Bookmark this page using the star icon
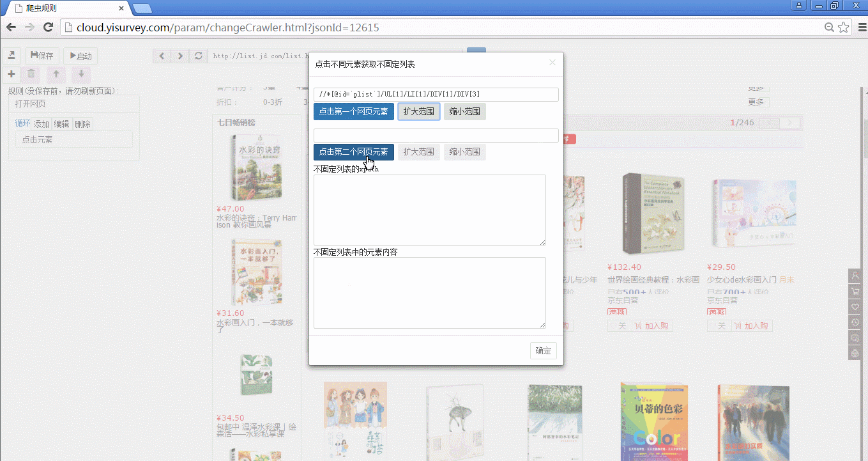Viewport: 868px width, 461px height. [844, 27]
